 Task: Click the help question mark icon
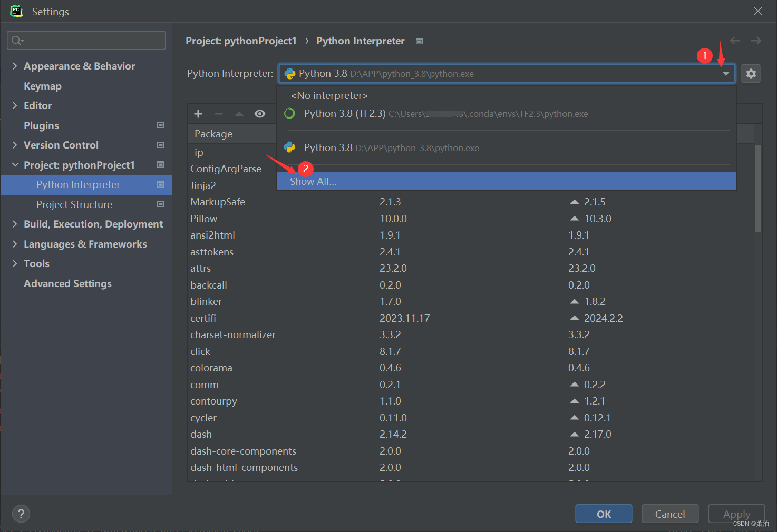tap(21, 514)
